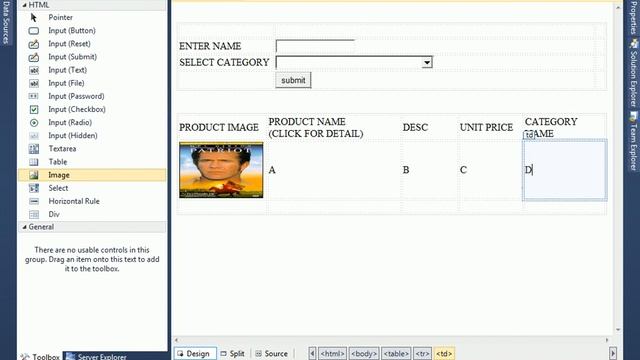This screenshot has height=360, width=640.
Task: Select the <html> tag breadcrumb
Action: 332,353
